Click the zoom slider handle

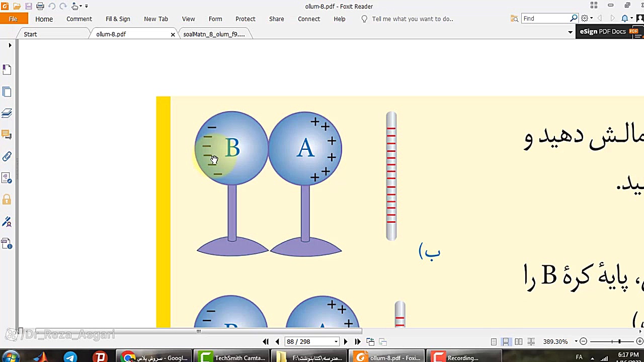point(619,342)
